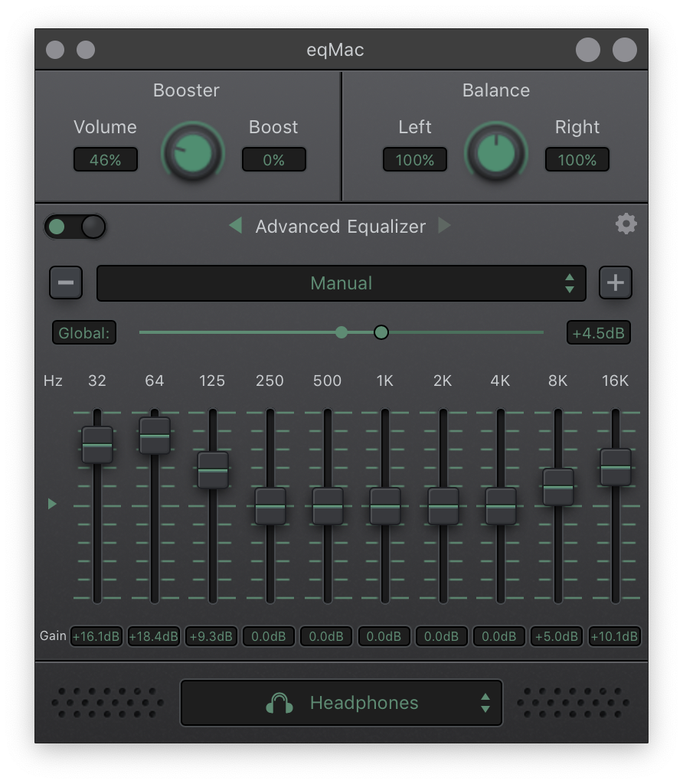Save new preset with plus button

point(616,283)
